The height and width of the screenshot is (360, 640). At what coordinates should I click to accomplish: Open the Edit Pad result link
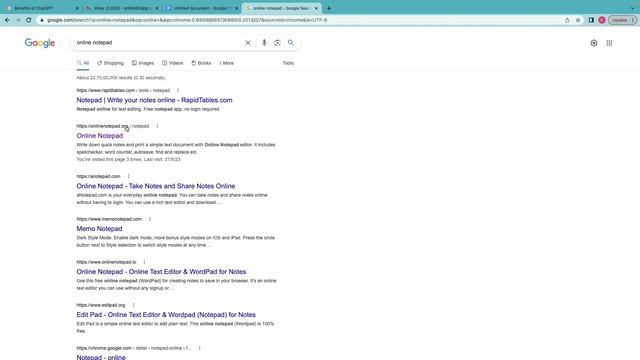coord(166,315)
